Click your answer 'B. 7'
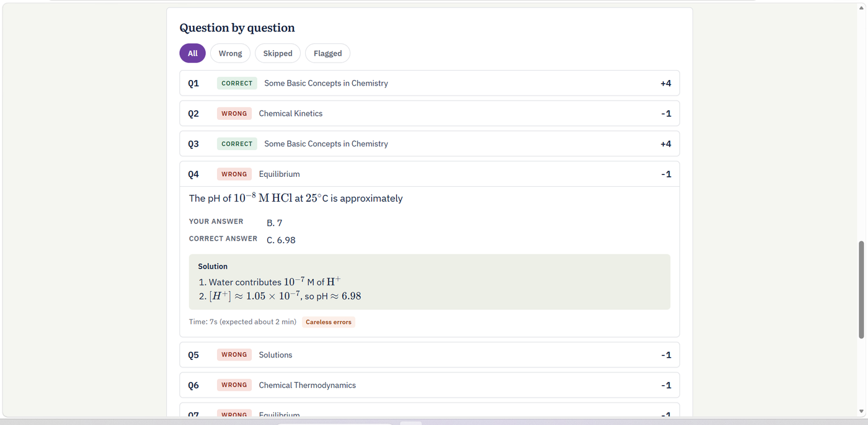Image resolution: width=868 pixels, height=425 pixels. (275, 223)
